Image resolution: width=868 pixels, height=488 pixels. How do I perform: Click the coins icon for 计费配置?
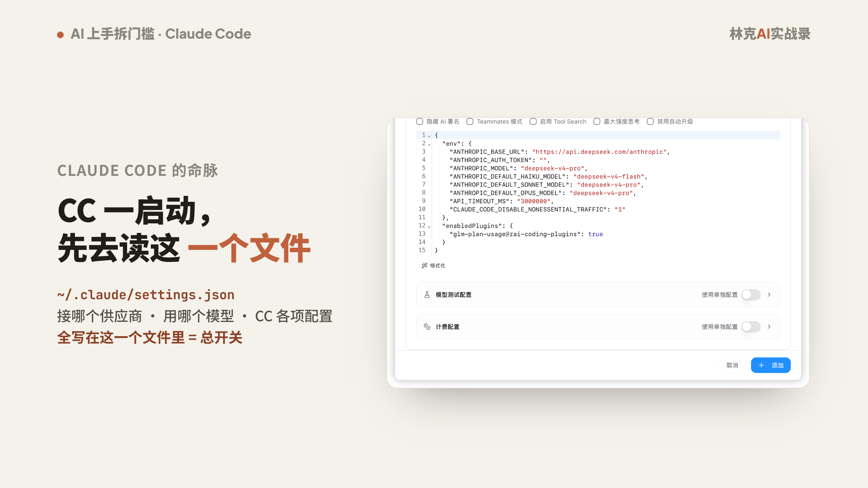coord(427,327)
